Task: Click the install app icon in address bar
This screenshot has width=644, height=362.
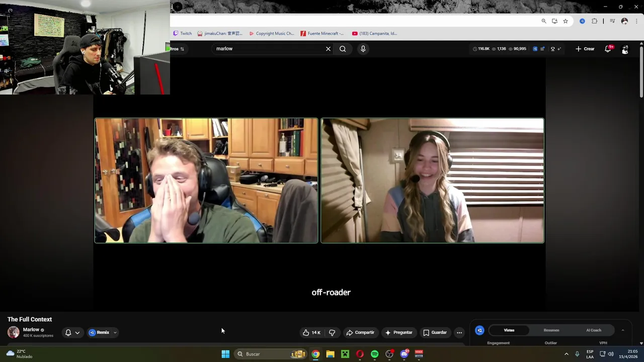Action: [x=554, y=21]
